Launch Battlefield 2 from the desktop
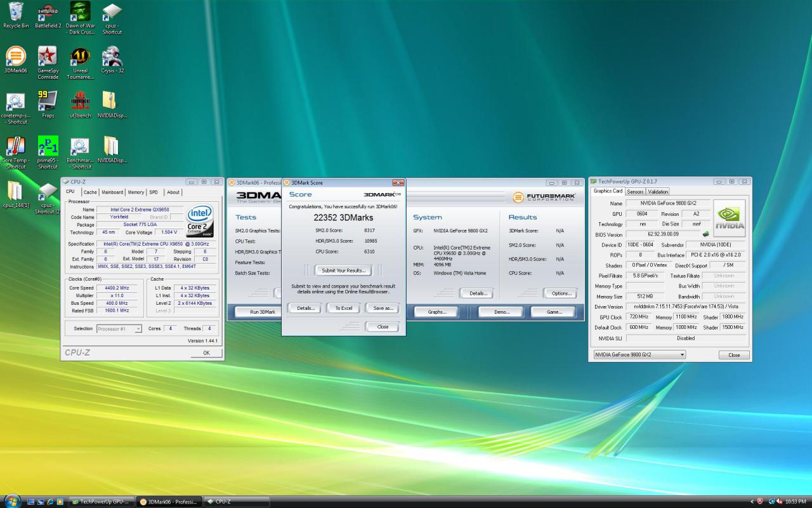812x508 pixels. click(48, 15)
